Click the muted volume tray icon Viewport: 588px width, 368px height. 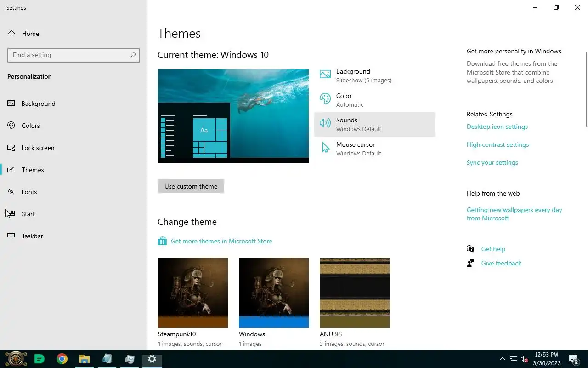tap(524, 359)
